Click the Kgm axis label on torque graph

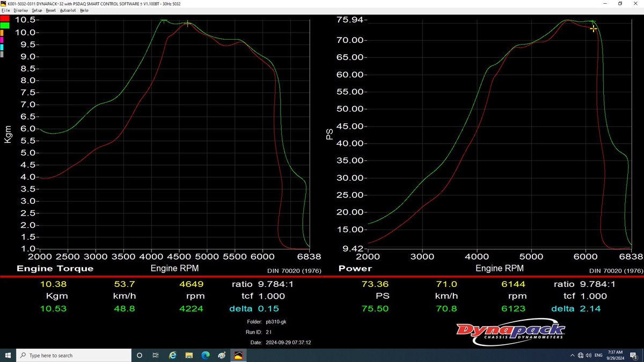coord(8,134)
